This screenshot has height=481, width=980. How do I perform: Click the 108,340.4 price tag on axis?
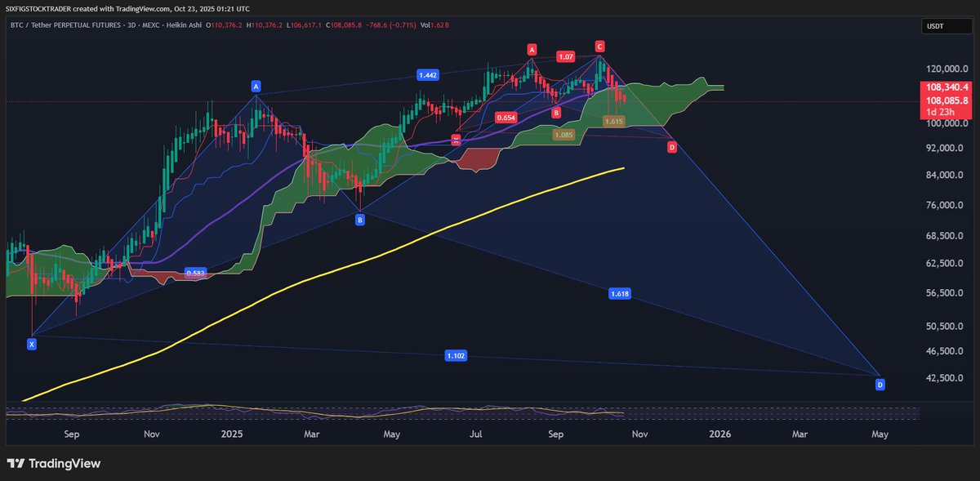point(947,86)
